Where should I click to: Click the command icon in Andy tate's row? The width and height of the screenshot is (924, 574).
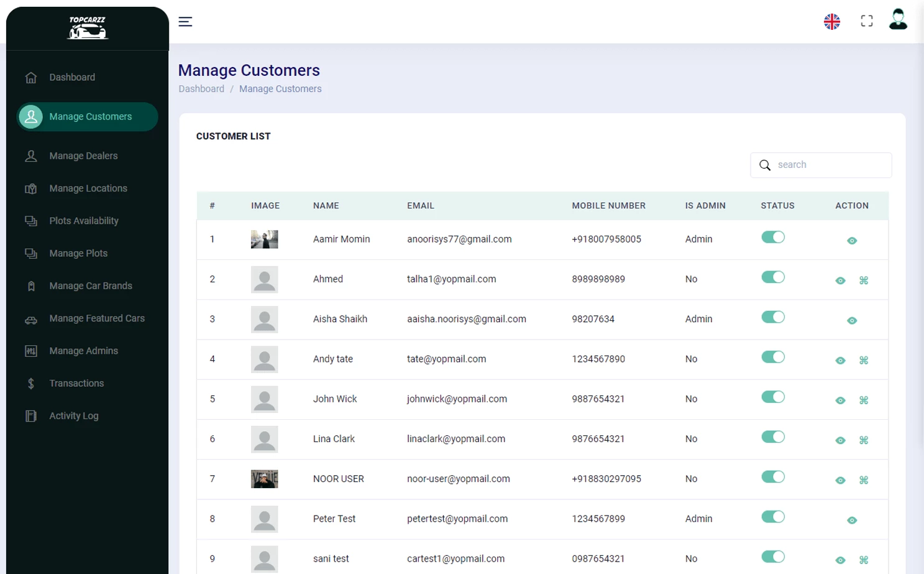pyautogui.click(x=863, y=360)
